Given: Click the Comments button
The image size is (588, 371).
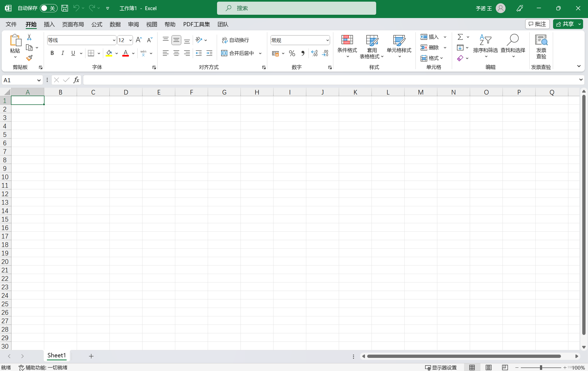Looking at the screenshot, I should click(x=537, y=24).
